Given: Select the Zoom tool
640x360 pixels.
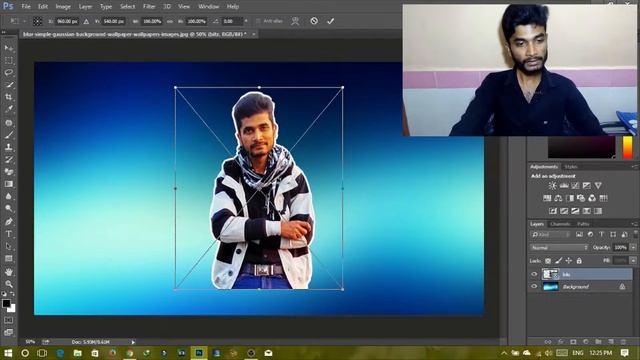Looking at the screenshot, I should [x=9, y=284].
